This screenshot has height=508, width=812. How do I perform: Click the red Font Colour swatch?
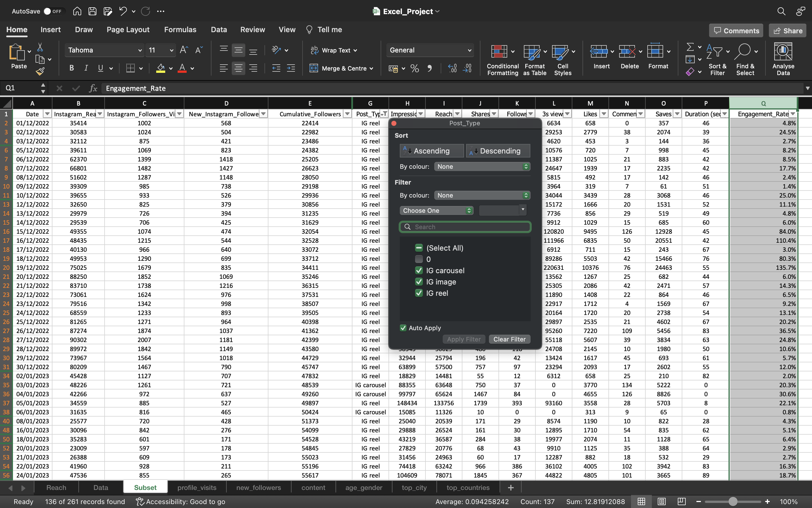[182, 69]
